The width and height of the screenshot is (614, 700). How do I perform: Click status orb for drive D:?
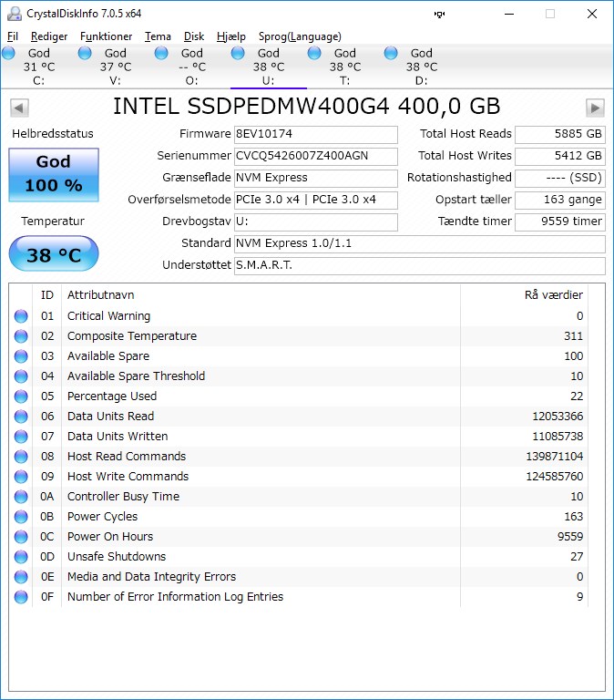391,53
